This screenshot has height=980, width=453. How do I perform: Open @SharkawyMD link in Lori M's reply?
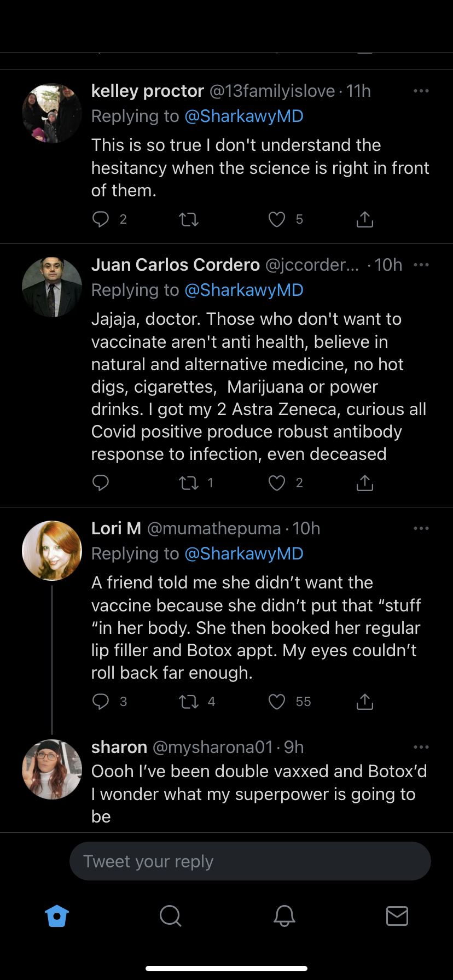[244, 553]
